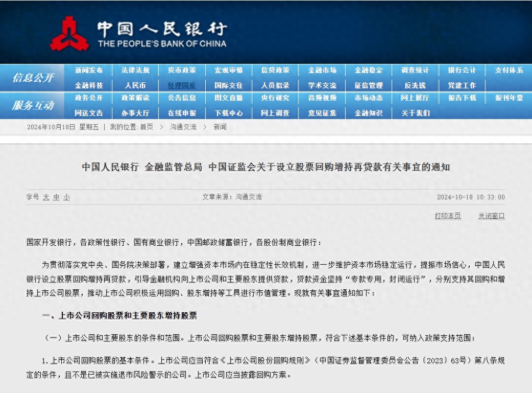
Task: Open the 网上调查 page
Action: point(275,113)
